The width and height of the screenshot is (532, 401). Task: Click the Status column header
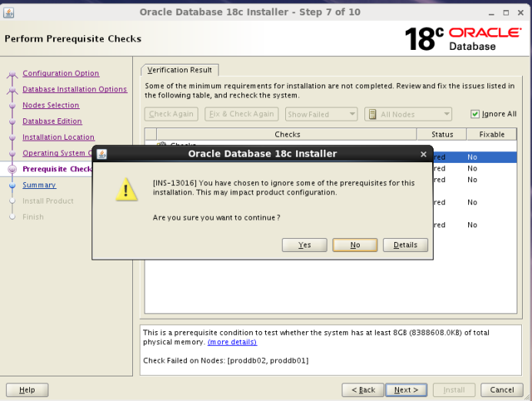442,134
